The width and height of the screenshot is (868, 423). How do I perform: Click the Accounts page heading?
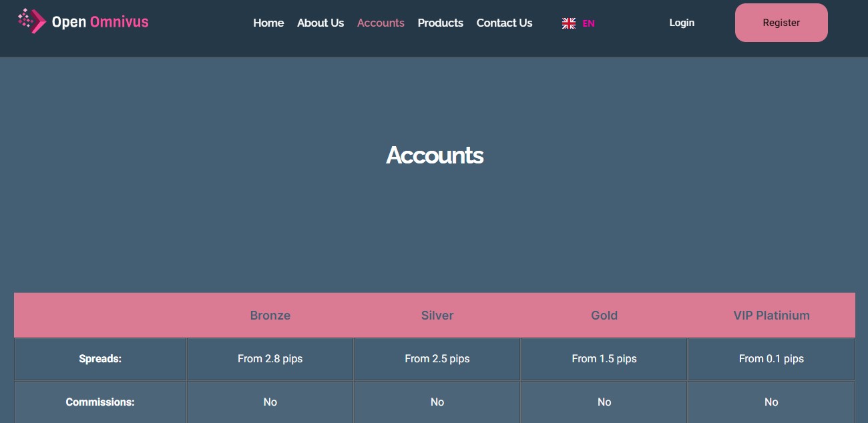pos(435,155)
